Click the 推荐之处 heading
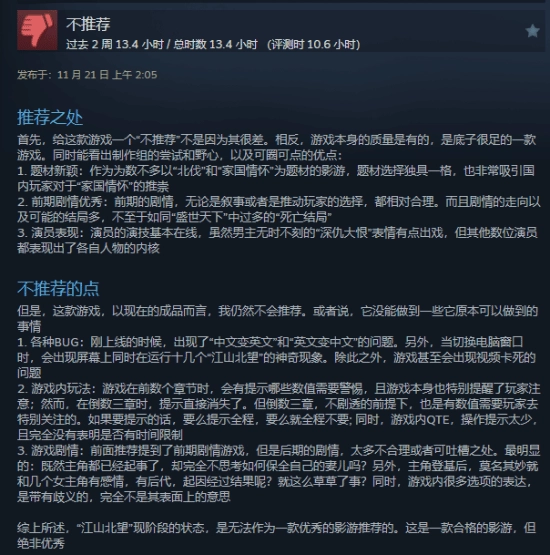The image size is (550, 555). click(x=50, y=118)
